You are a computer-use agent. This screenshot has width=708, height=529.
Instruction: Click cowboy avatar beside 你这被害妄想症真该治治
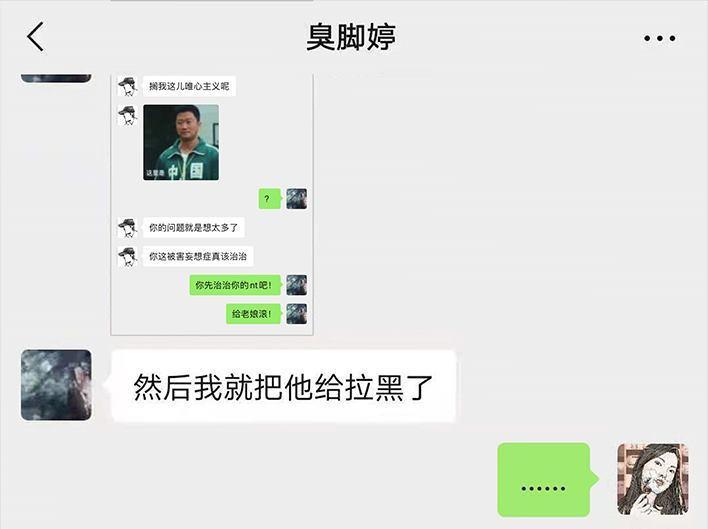(x=128, y=256)
